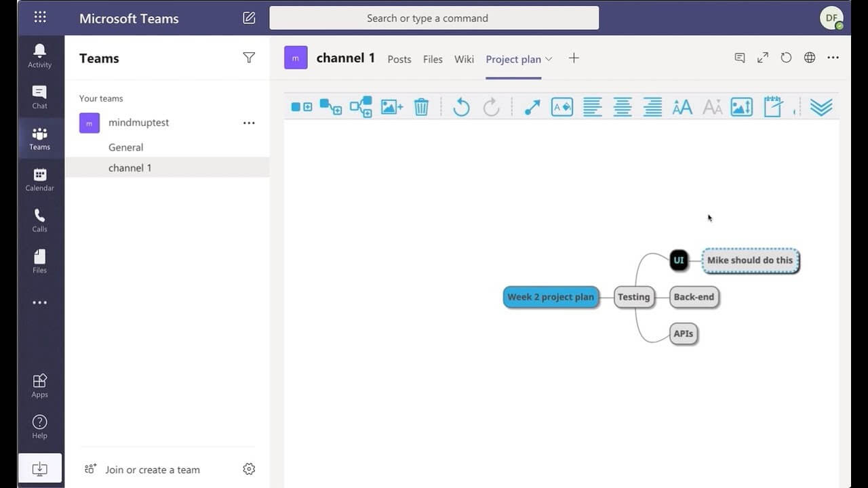Undo the last map change
The width and height of the screenshot is (868, 488).
coord(461,106)
